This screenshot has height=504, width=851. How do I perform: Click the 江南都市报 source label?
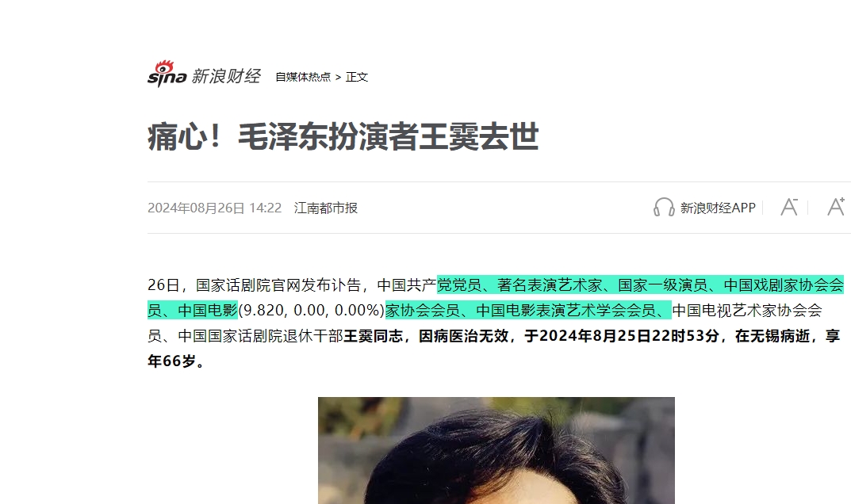[326, 208]
